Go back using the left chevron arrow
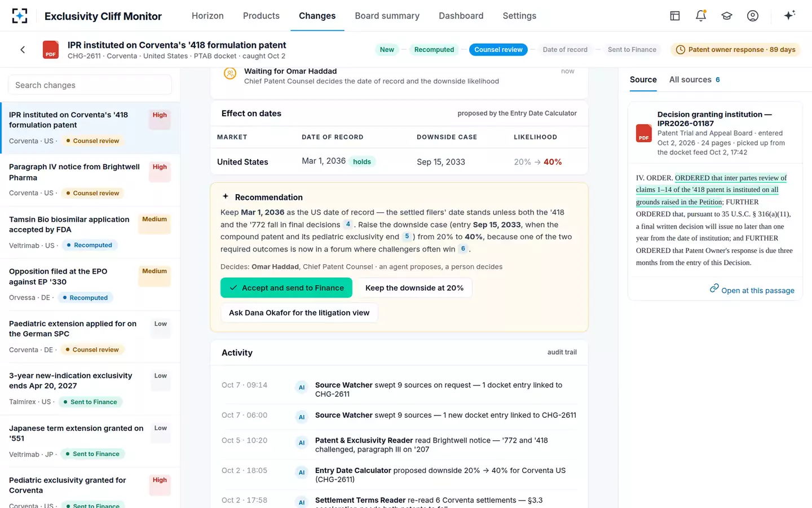 click(x=23, y=50)
